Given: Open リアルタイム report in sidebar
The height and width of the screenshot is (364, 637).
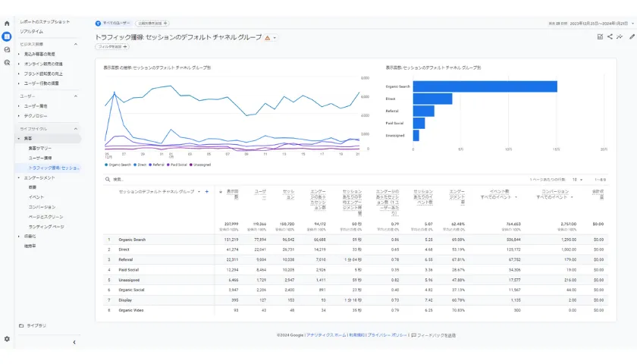Looking at the screenshot, I should (x=32, y=32).
